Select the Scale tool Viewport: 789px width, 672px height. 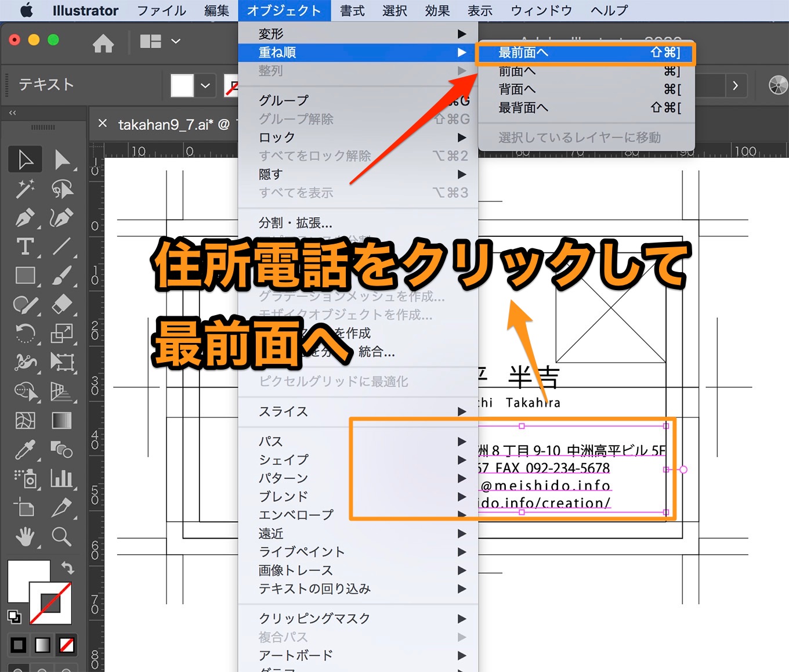click(x=61, y=333)
